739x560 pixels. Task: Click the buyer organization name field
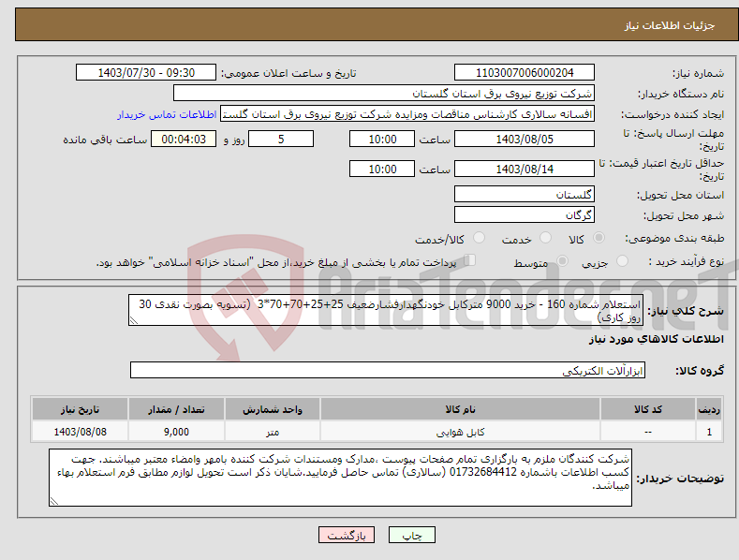click(384, 93)
